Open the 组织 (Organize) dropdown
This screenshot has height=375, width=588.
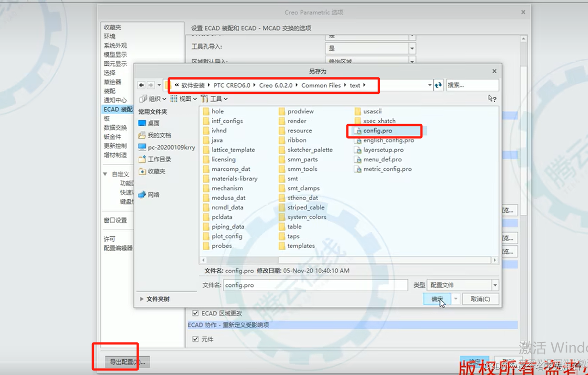click(153, 98)
